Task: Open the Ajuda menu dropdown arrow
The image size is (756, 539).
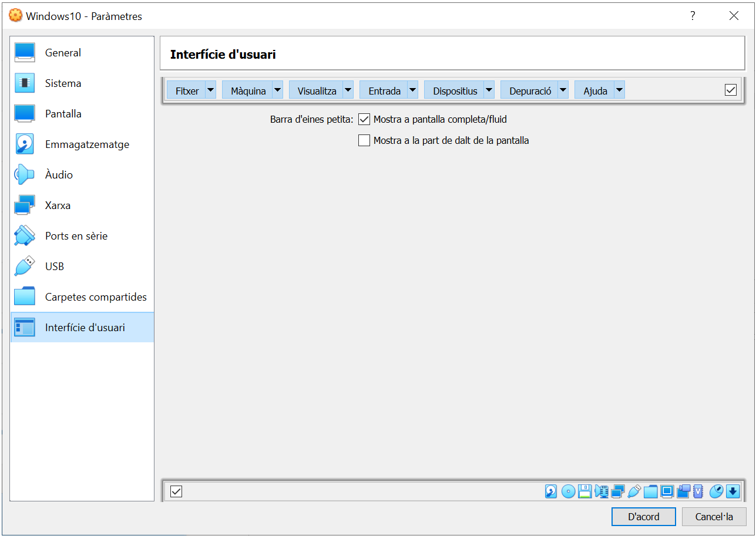Action: tap(619, 90)
